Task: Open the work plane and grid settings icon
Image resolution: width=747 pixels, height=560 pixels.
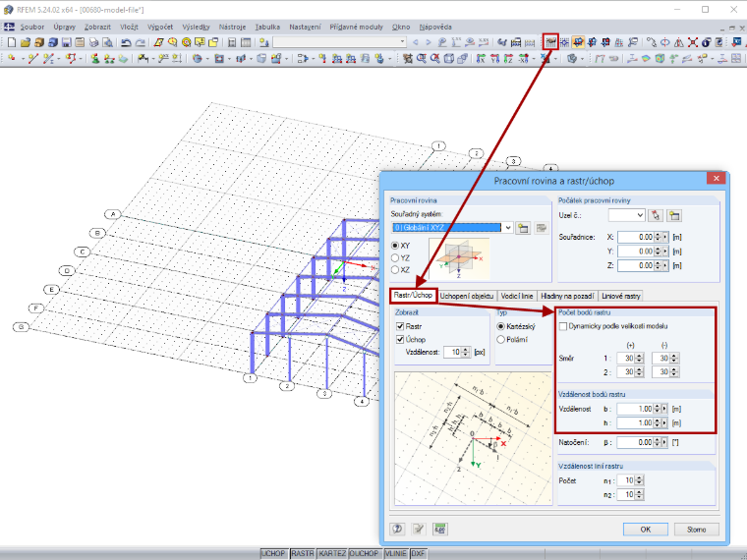Action: point(550,42)
